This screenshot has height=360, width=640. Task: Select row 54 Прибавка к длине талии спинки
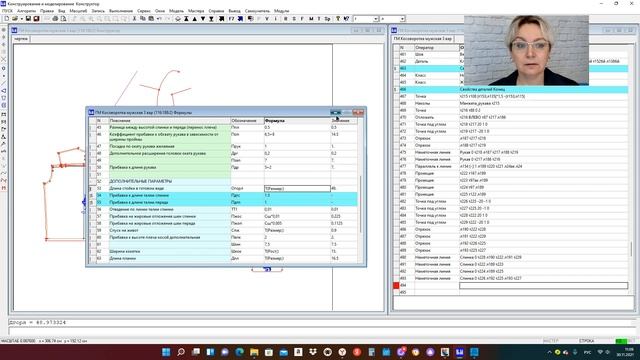point(224,196)
